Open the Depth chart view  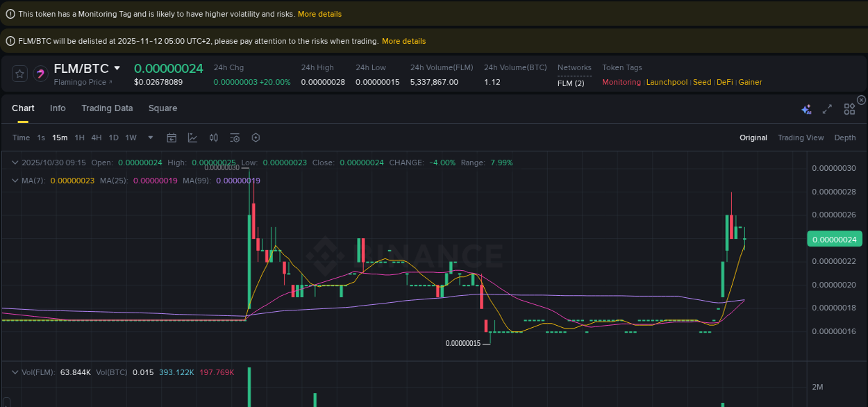[845, 138]
